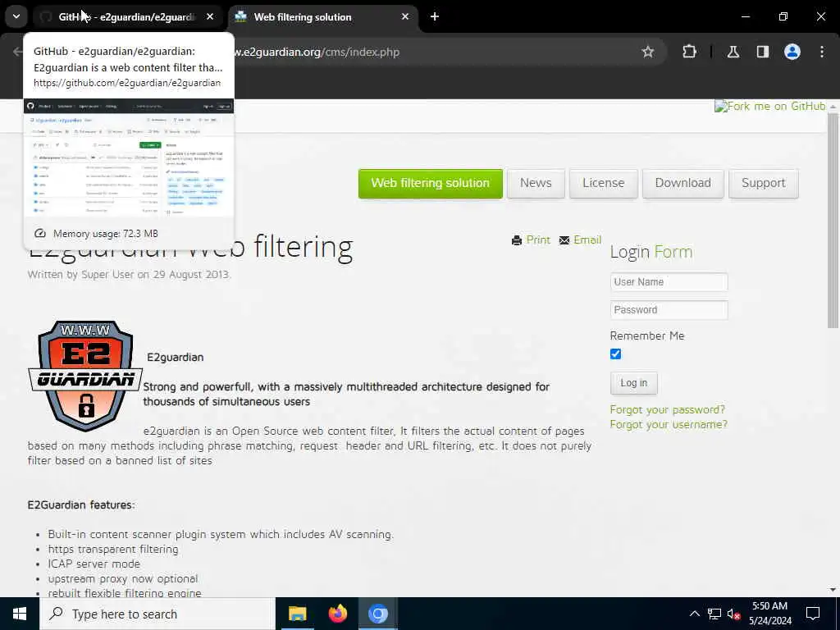This screenshot has height=630, width=840.
Task: Open the Fork me on GitHub link
Action: [x=769, y=106]
